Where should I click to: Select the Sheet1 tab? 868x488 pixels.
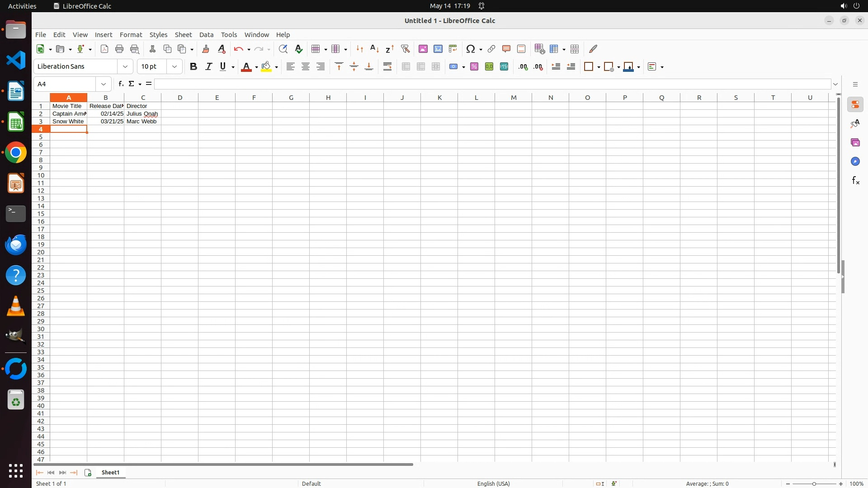click(111, 473)
